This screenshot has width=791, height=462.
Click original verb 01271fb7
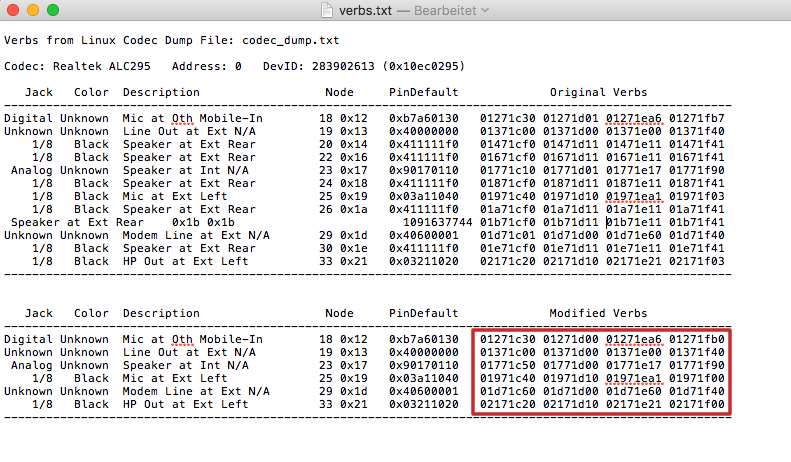click(697, 119)
